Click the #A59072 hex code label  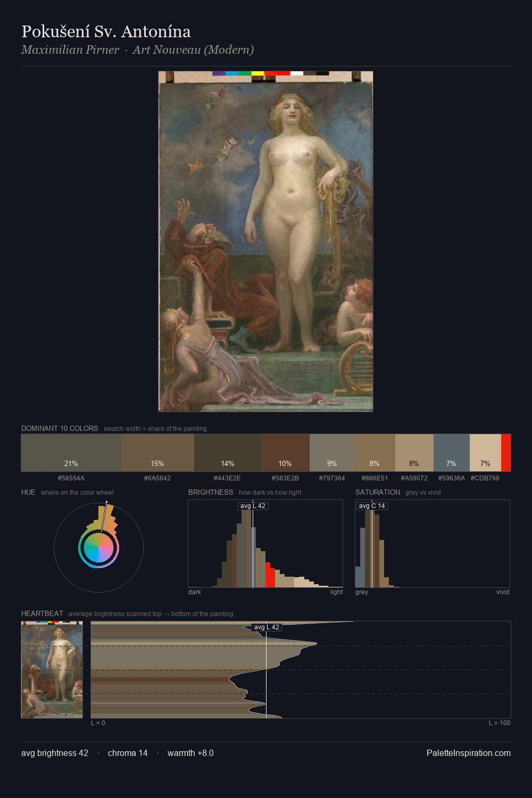[414, 478]
